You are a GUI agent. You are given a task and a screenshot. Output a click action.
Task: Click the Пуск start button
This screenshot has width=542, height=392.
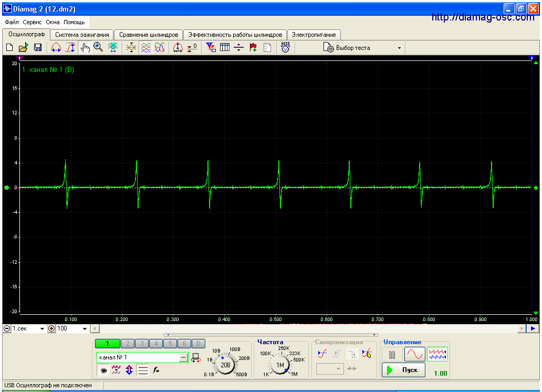[x=403, y=370]
